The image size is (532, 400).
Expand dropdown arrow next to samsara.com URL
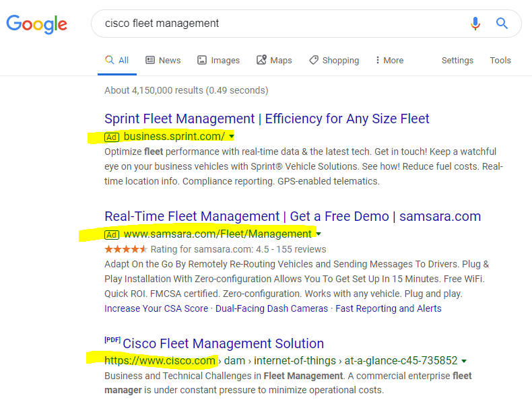[x=319, y=234]
